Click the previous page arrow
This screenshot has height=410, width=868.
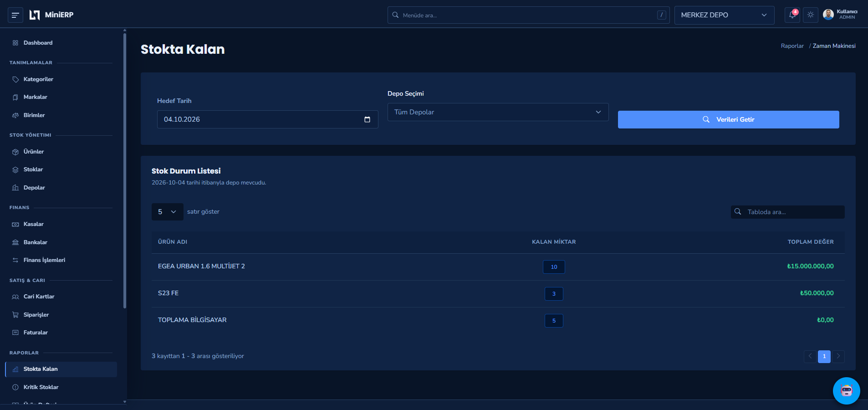tap(810, 356)
